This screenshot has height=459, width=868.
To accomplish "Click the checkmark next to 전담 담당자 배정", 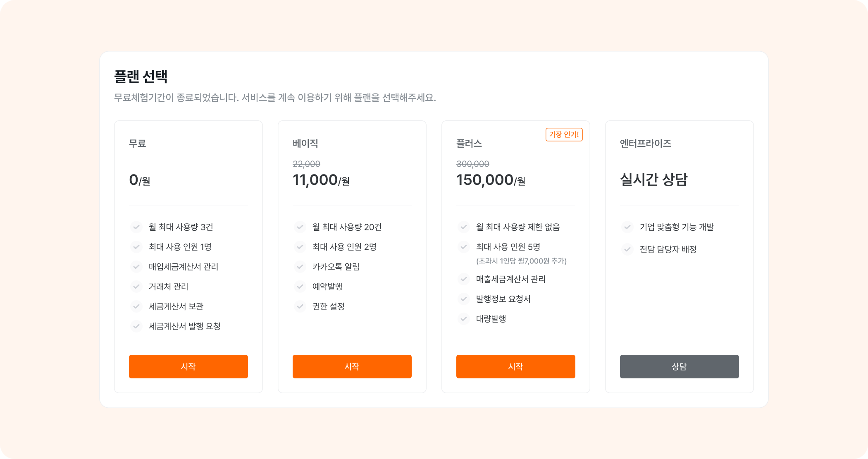I will (627, 249).
